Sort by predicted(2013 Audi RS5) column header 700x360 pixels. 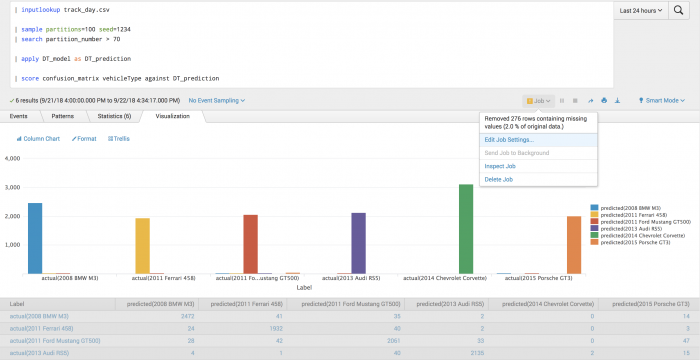click(x=446, y=304)
